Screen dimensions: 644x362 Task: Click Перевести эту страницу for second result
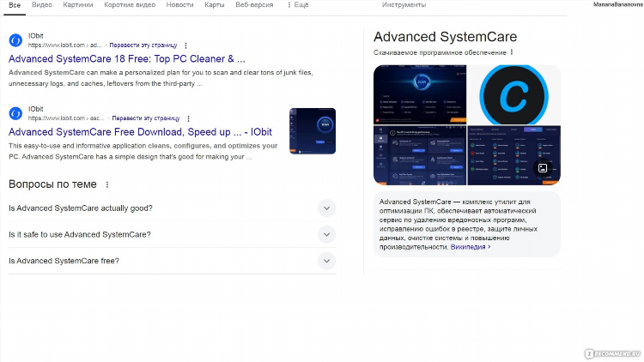[x=146, y=118]
